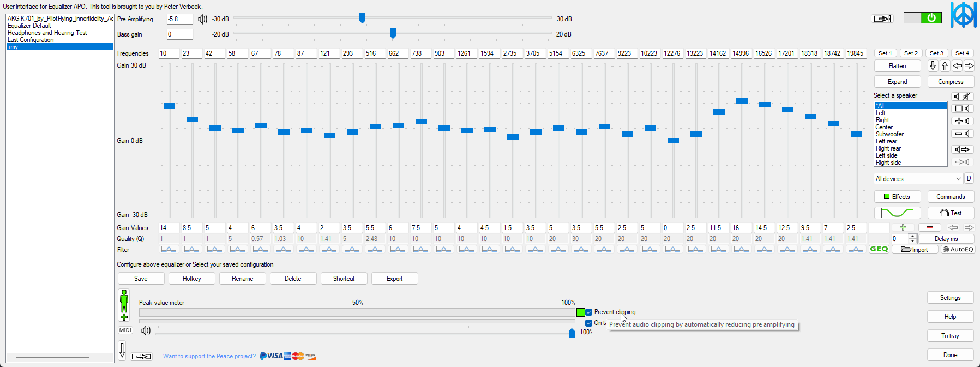Open the All devices dropdown
The height and width of the screenshot is (367, 980).
pos(918,179)
